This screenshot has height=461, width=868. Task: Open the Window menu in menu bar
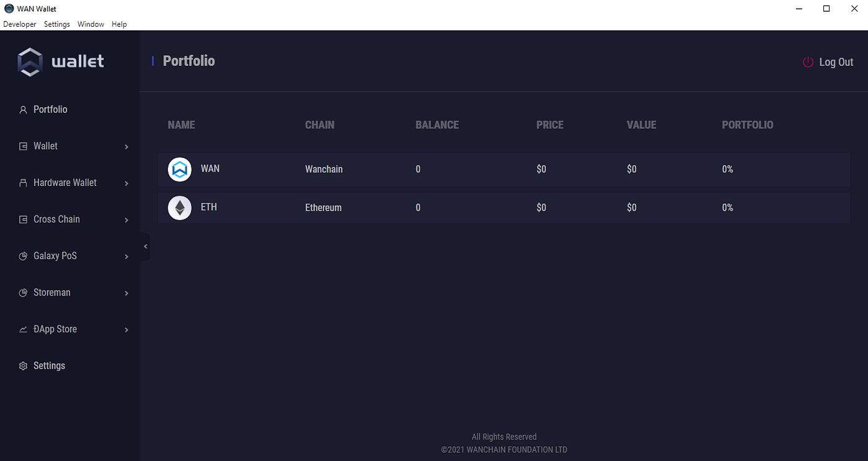91,24
